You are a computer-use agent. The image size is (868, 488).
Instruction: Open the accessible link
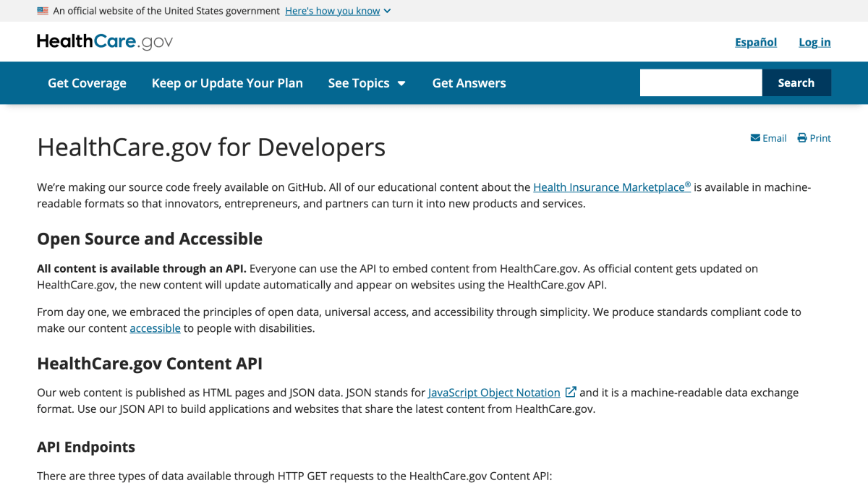click(x=155, y=328)
